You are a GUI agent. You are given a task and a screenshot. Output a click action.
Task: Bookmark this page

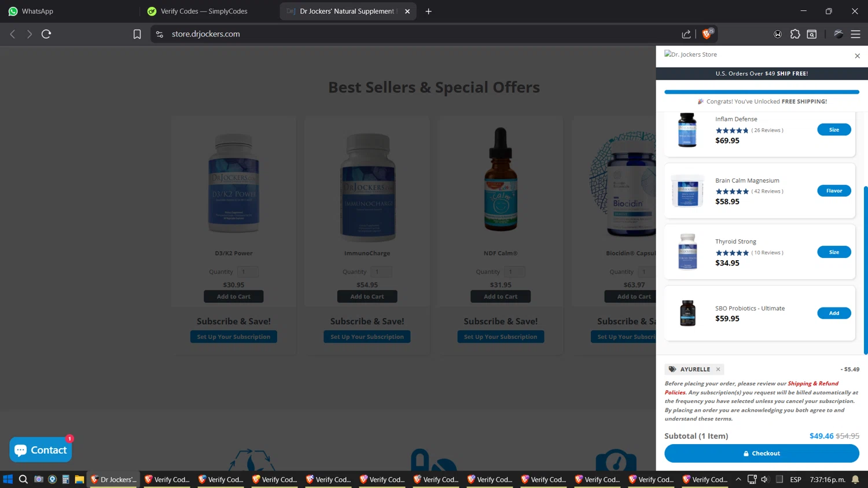click(137, 34)
